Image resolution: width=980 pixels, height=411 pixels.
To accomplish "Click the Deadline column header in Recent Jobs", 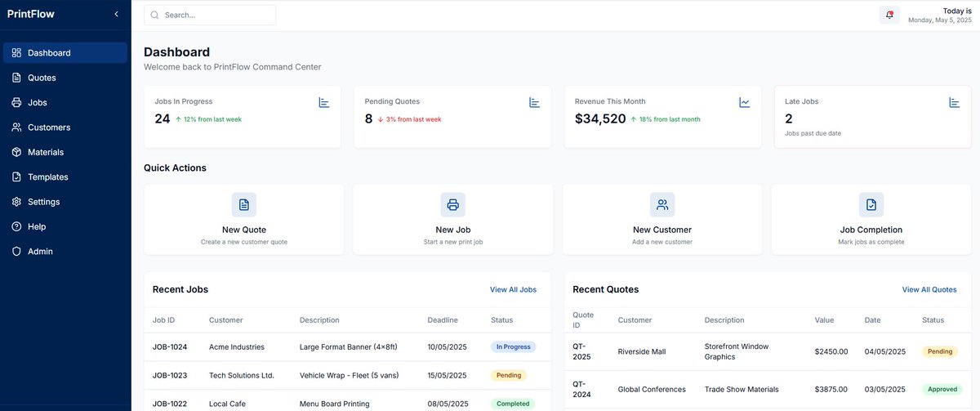I will 443,319.
